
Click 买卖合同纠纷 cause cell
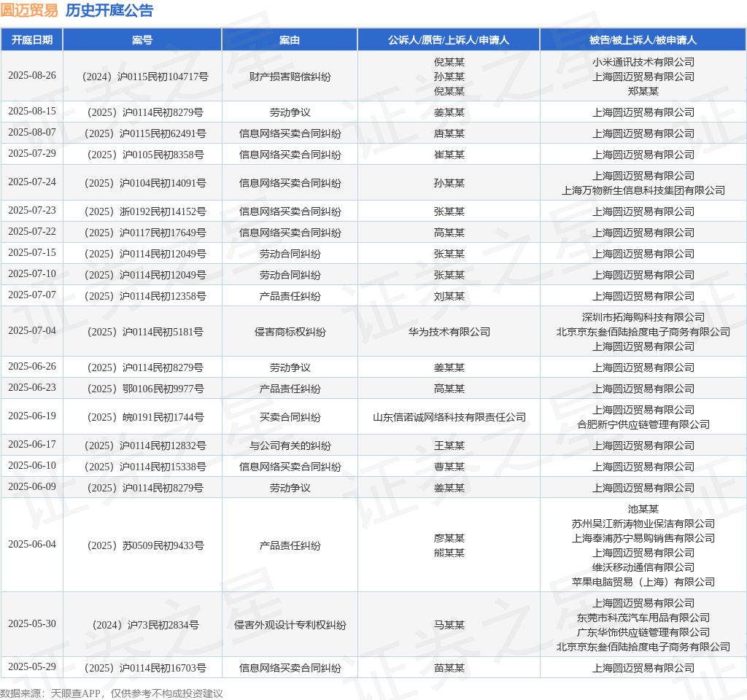click(x=290, y=418)
